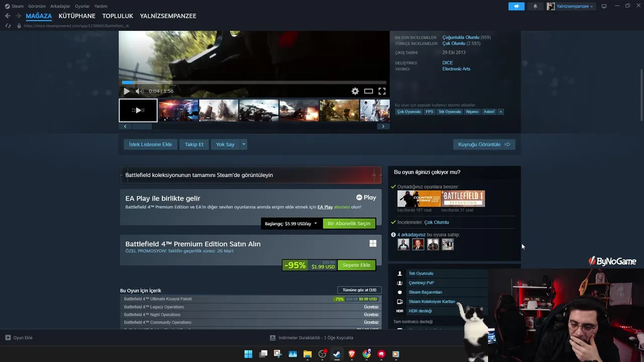Screen dimensions: 644x362
Task: Click Kuyruğu Görüntüle button
Action: (x=484, y=144)
